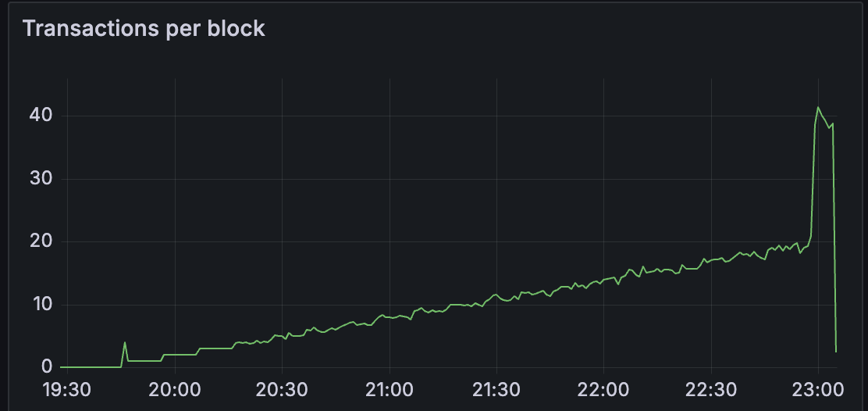868x411 pixels.
Task: Click the 20:30 label on the time axis
Action: pyautogui.click(x=282, y=388)
